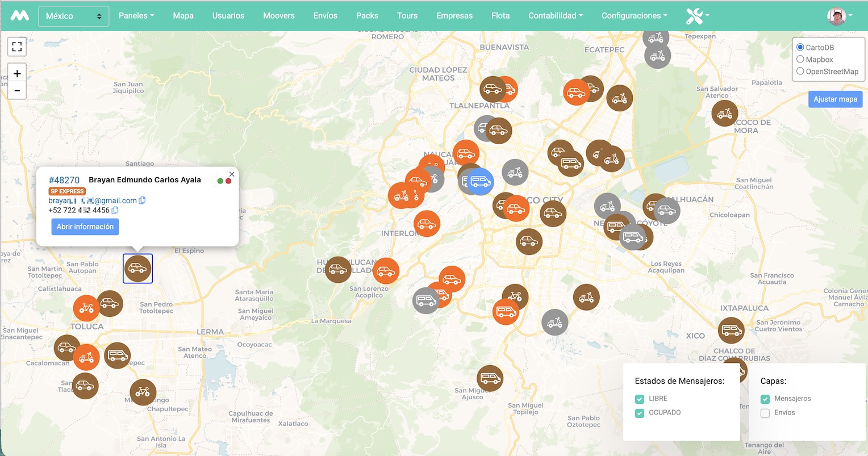Select the highlighted car marker near San Pablo Autopan
This screenshot has height=456, width=868.
(137, 268)
